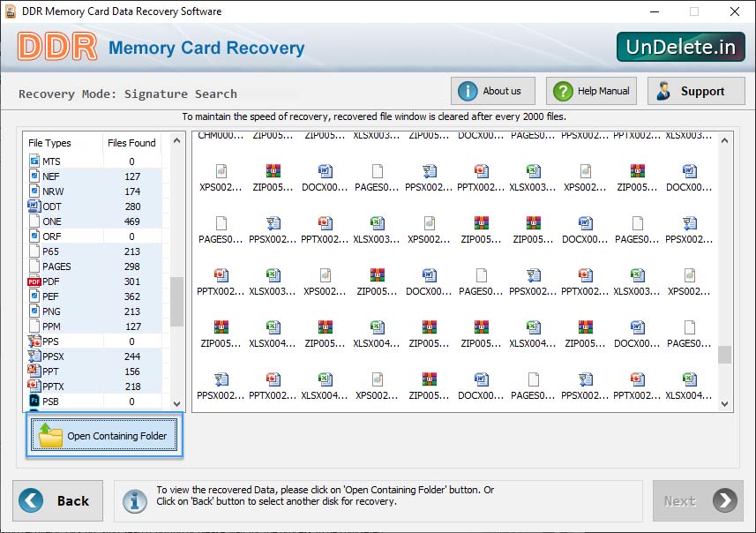Open the Help Manual
The image size is (756, 533).
[591, 91]
